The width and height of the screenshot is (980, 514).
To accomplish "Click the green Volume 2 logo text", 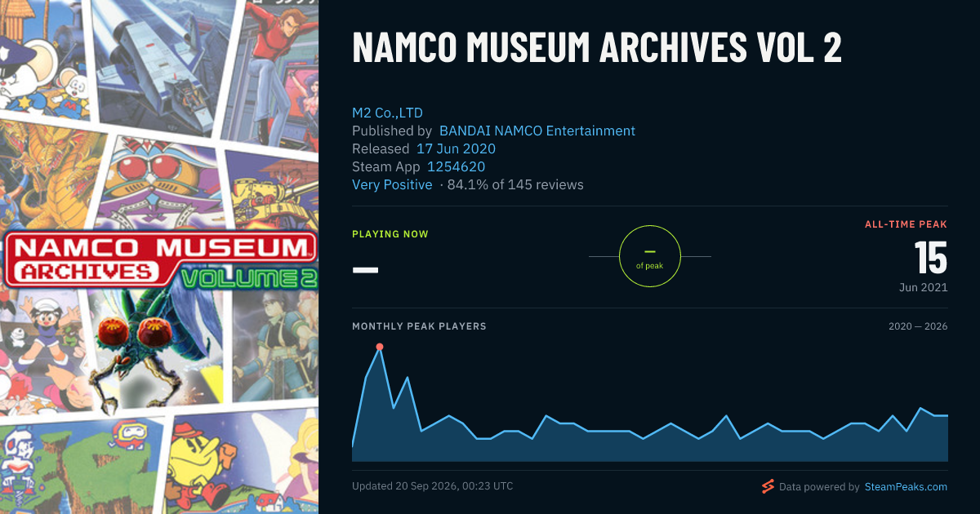I will (249, 277).
